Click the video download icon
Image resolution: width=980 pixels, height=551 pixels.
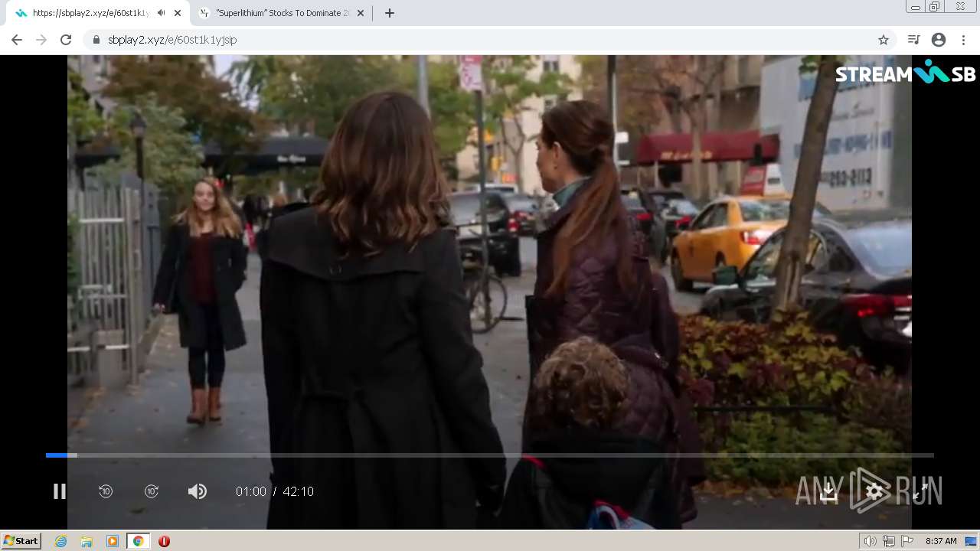coord(828,492)
